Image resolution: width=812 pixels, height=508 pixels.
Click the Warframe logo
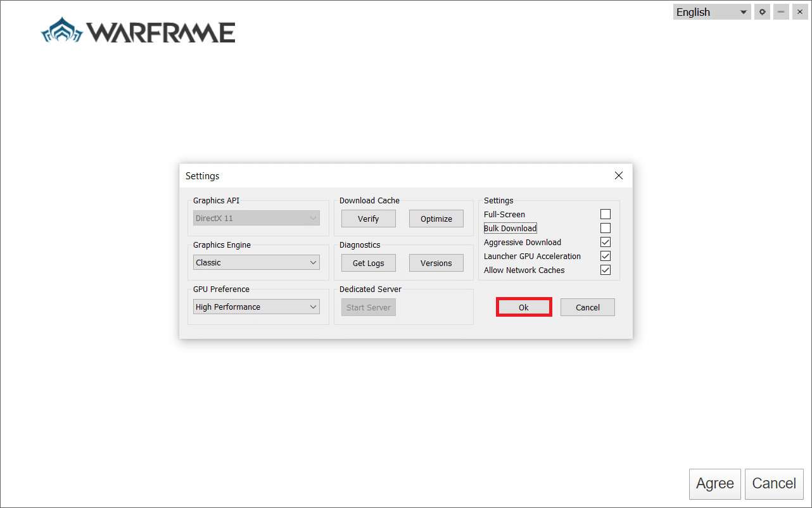point(138,31)
